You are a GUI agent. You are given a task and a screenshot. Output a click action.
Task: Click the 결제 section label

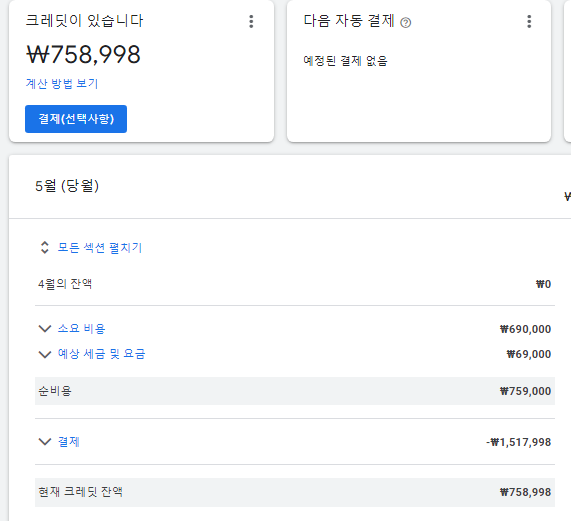[69, 442]
